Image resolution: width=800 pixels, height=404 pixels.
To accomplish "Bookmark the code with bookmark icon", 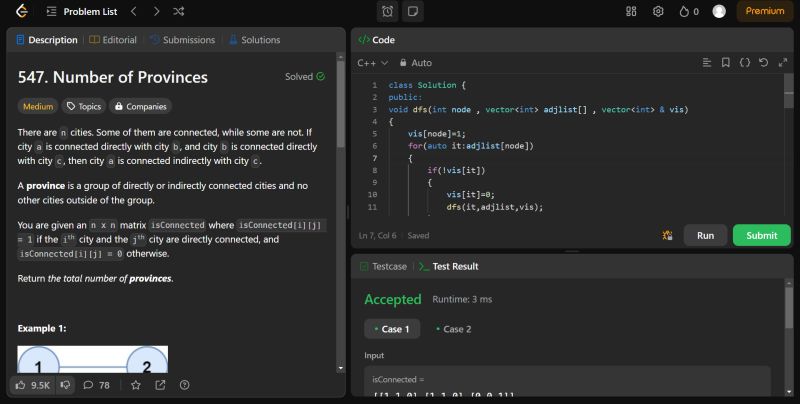I will [x=725, y=62].
